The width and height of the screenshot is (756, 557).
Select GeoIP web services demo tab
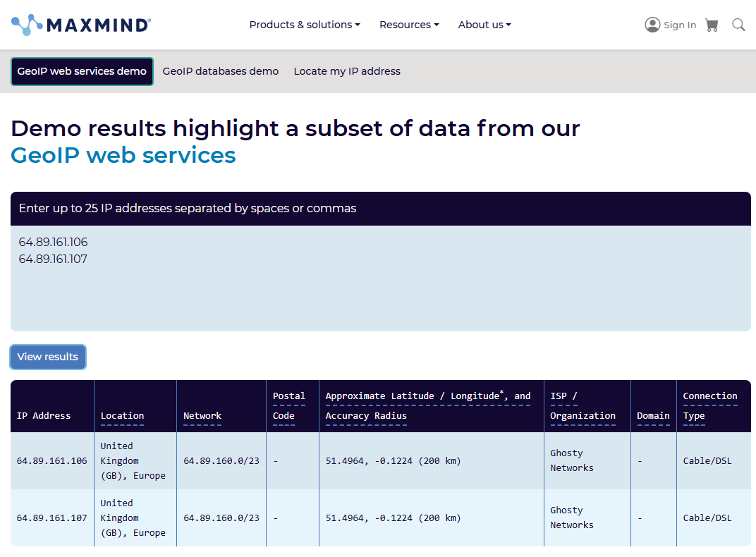pos(82,71)
